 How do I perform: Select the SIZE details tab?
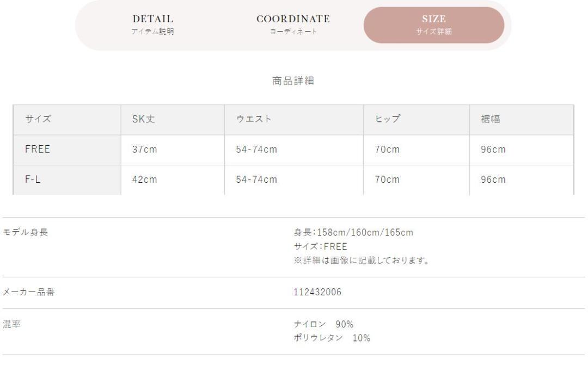pos(434,24)
